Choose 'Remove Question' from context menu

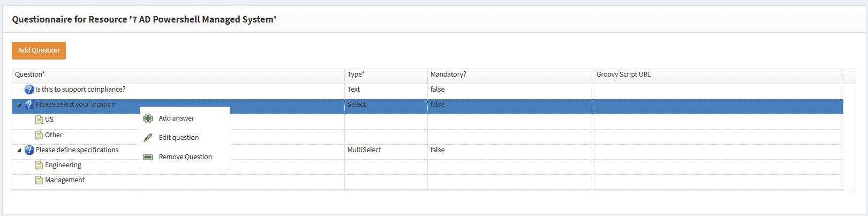point(185,157)
